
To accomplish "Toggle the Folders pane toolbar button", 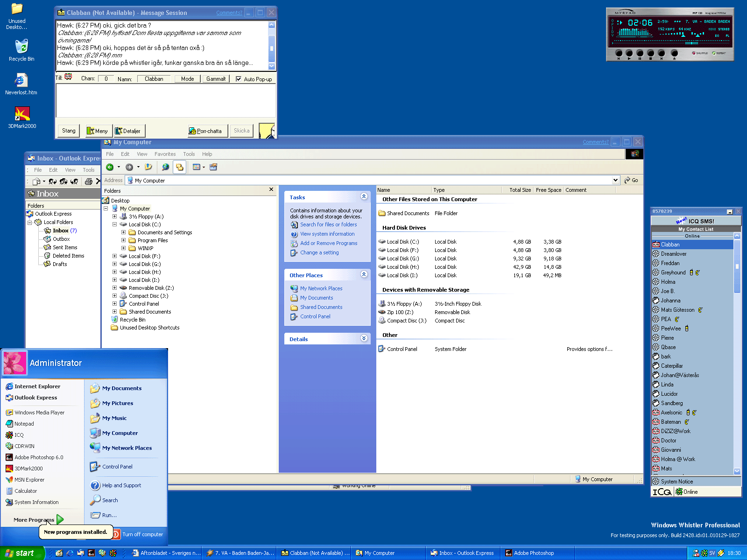I will point(180,167).
